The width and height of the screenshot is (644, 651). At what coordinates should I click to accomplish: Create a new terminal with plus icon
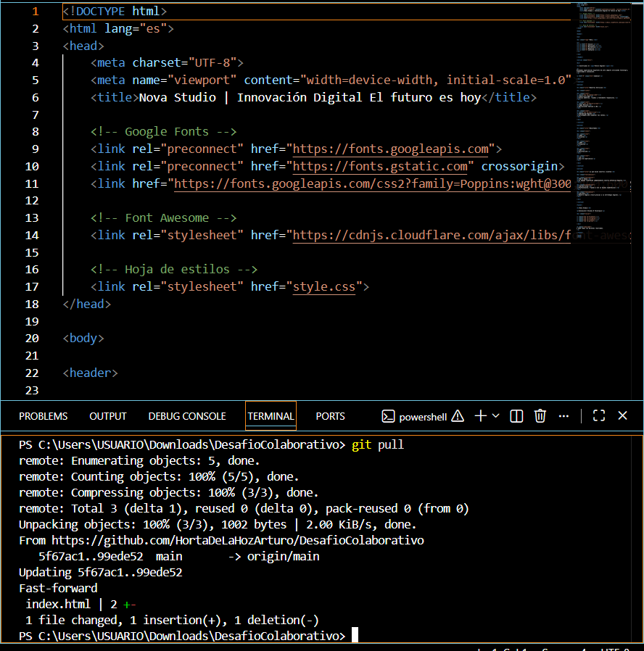pyautogui.click(x=480, y=415)
